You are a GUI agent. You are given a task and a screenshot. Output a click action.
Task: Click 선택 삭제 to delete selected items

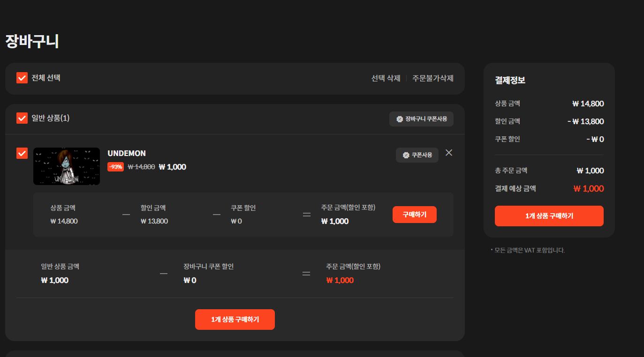(x=385, y=78)
